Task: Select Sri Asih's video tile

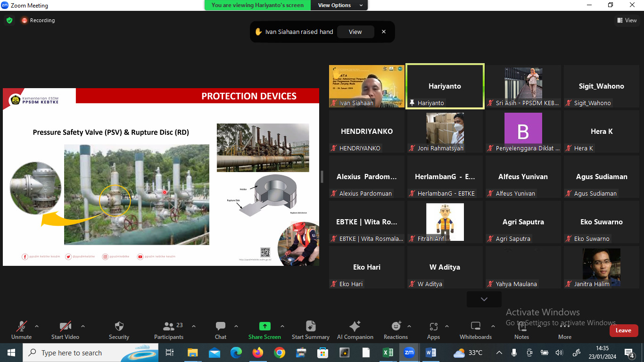Action: pyautogui.click(x=523, y=86)
